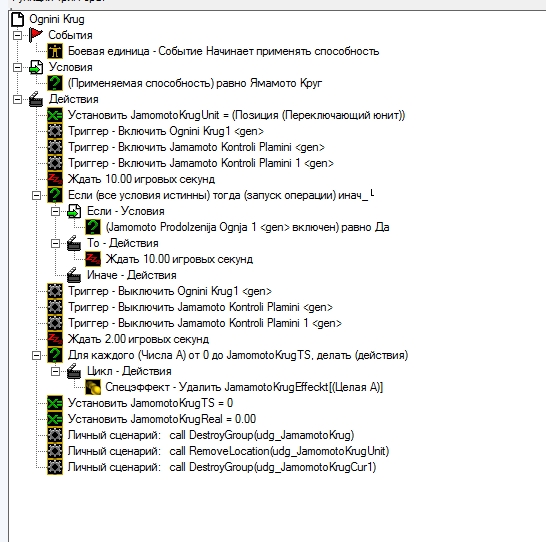
Task: Select the Ждать 2.00 игровых секунд row
Action: [x=138, y=339]
